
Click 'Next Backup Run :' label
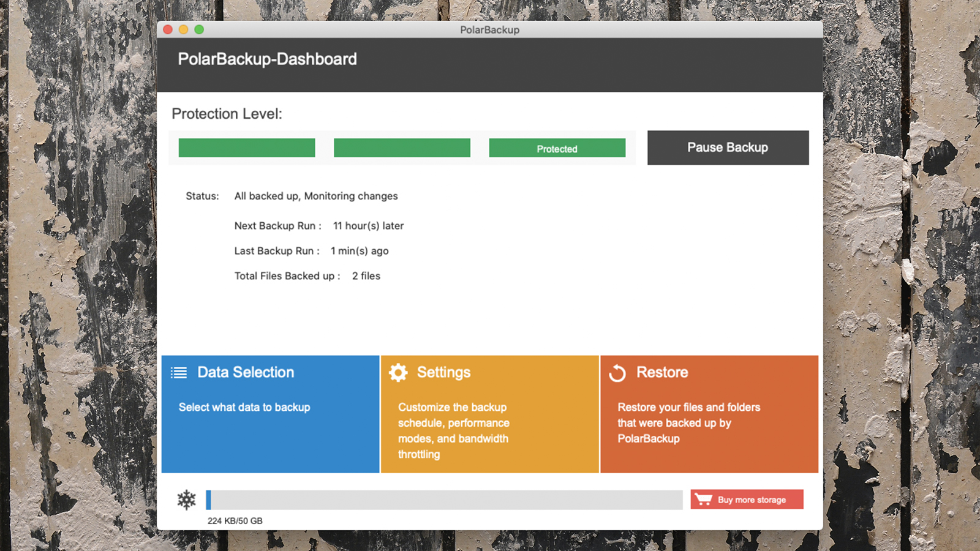tap(277, 226)
